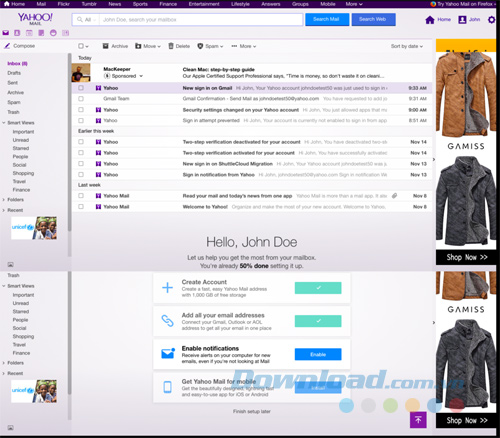Tick checkbox for Two-step verification deactivated email
This screenshot has width=500, height=438.
point(81,142)
